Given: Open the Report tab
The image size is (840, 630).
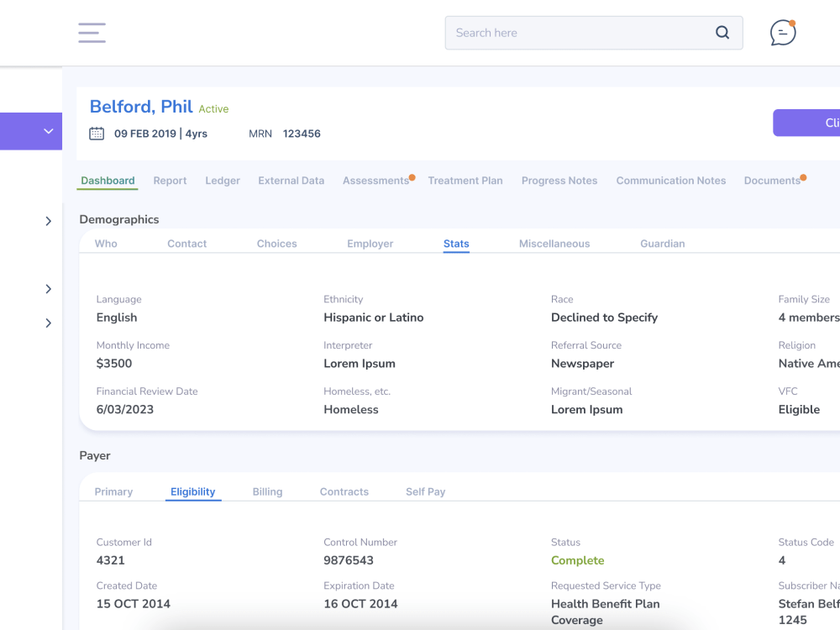Looking at the screenshot, I should 170,181.
